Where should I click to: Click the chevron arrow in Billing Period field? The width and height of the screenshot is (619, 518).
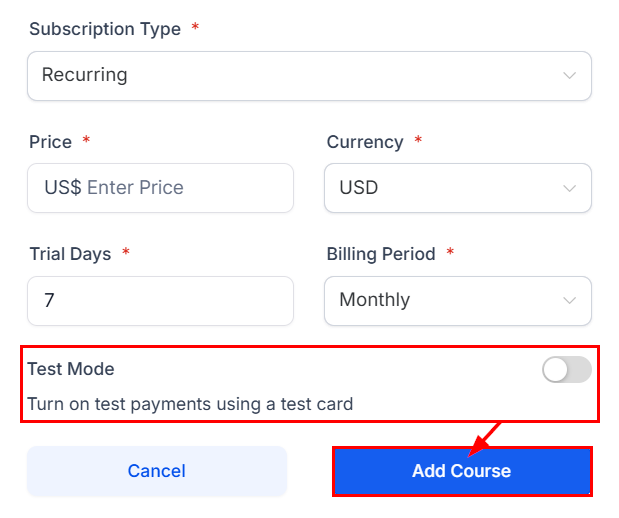coord(569,301)
